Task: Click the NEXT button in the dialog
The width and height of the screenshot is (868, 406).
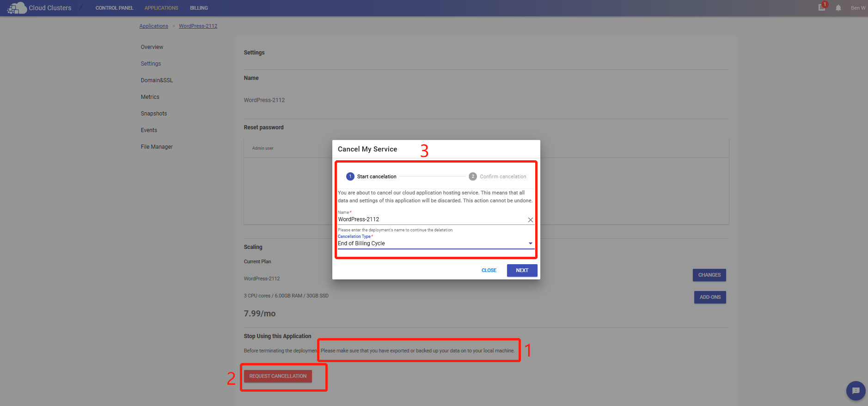Action: click(x=522, y=270)
